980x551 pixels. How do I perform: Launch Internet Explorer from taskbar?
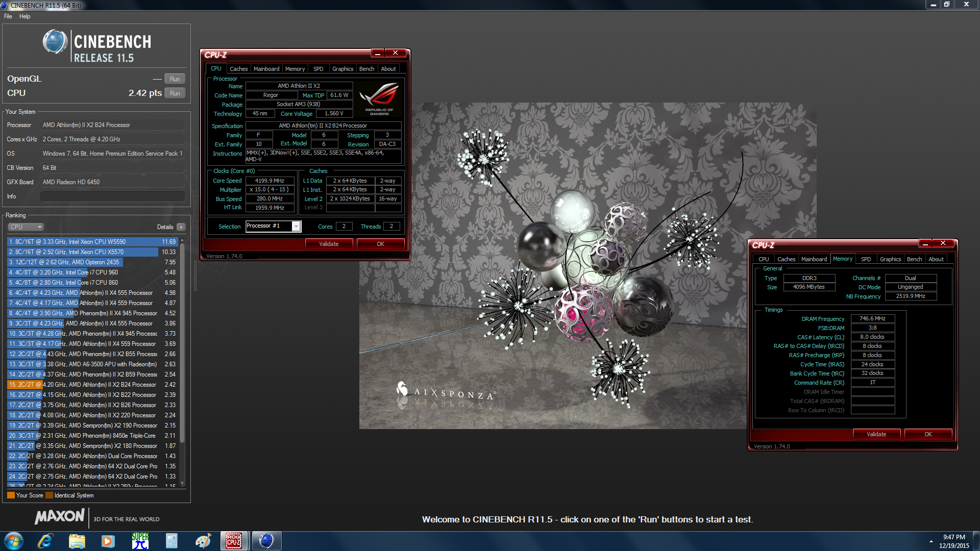[x=45, y=541]
